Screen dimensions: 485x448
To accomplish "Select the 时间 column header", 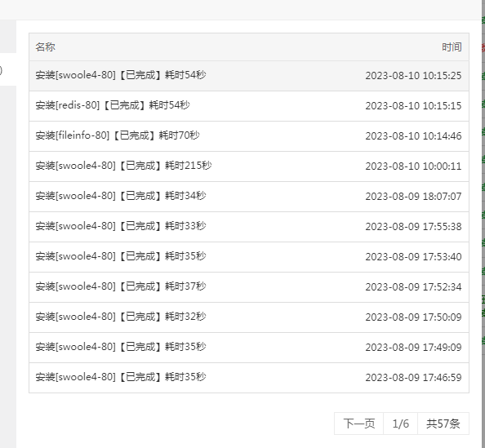I will (452, 47).
